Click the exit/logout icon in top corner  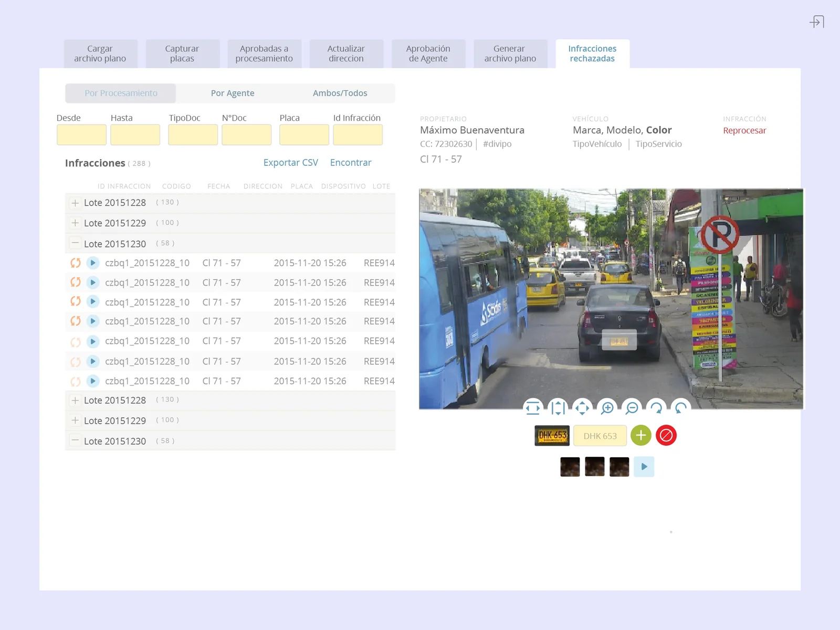(x=817, y=22)
